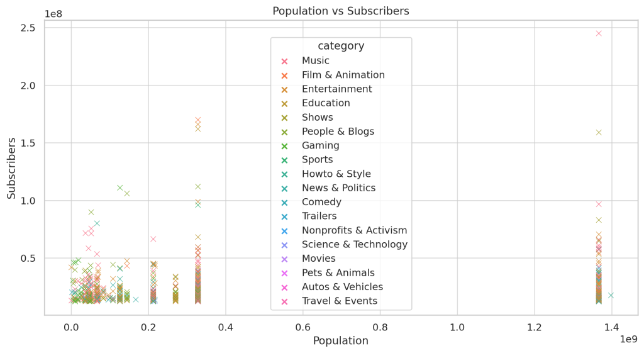Click the Sports legend x marker

pyautogui.click(x=284, y=160)
